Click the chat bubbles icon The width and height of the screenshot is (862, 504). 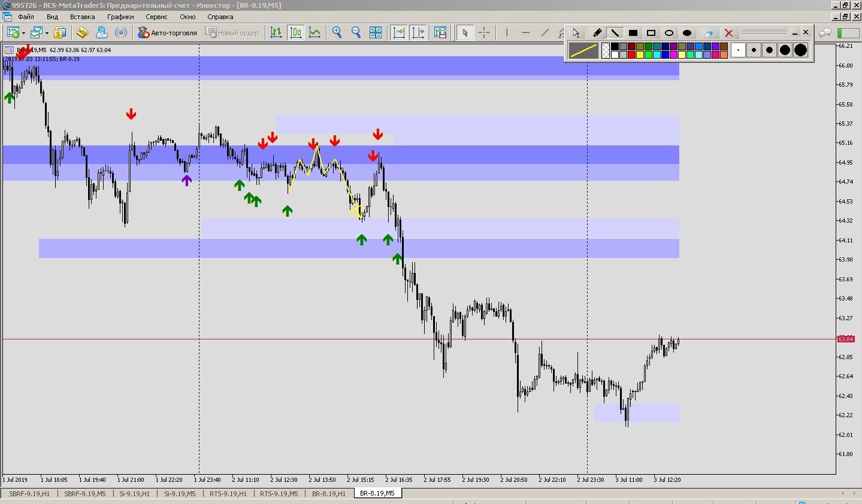click(x=825, y=33)
